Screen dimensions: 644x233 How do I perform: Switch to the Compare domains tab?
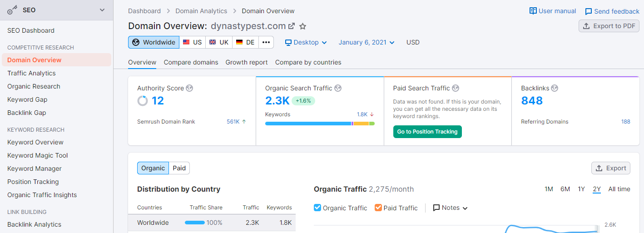191,62
